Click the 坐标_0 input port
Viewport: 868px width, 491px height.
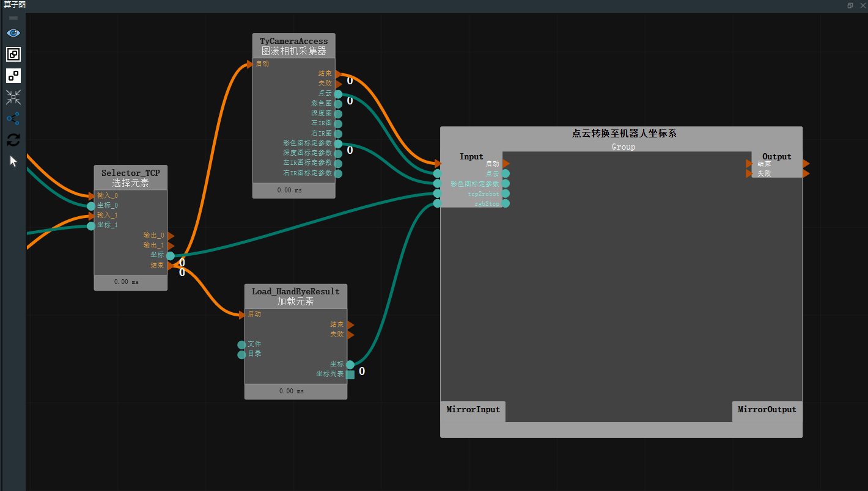[x=91, y=206]
